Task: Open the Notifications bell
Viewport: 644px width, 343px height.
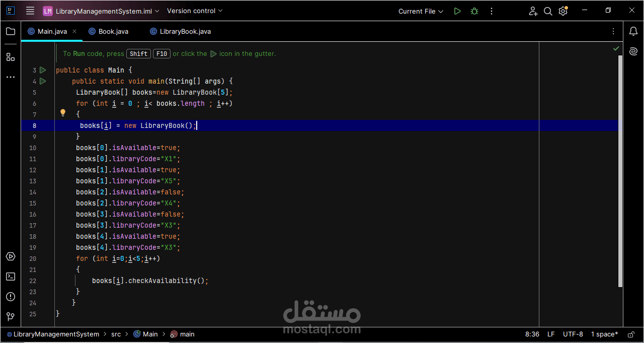Action: click(633, 31)
